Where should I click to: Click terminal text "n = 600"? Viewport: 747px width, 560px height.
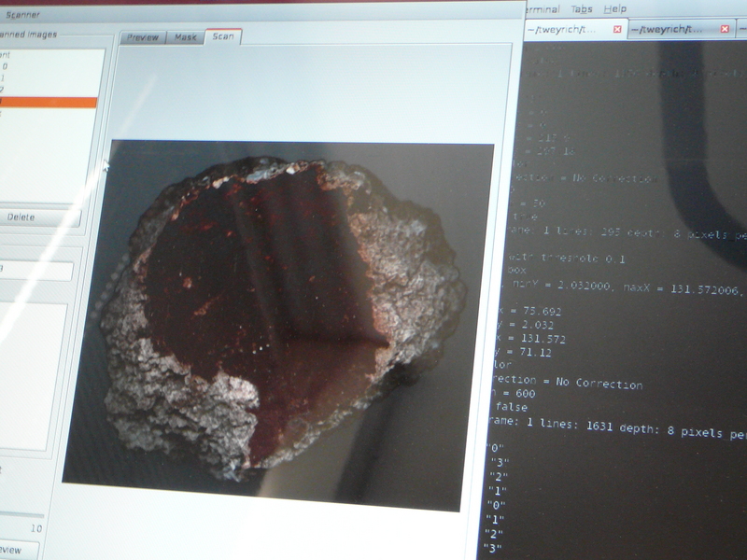[x=514, y=393]
